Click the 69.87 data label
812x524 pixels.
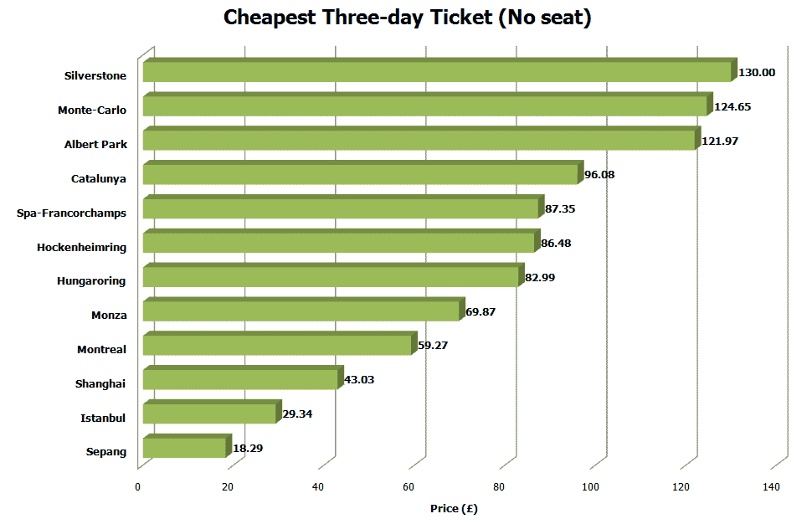481,311
